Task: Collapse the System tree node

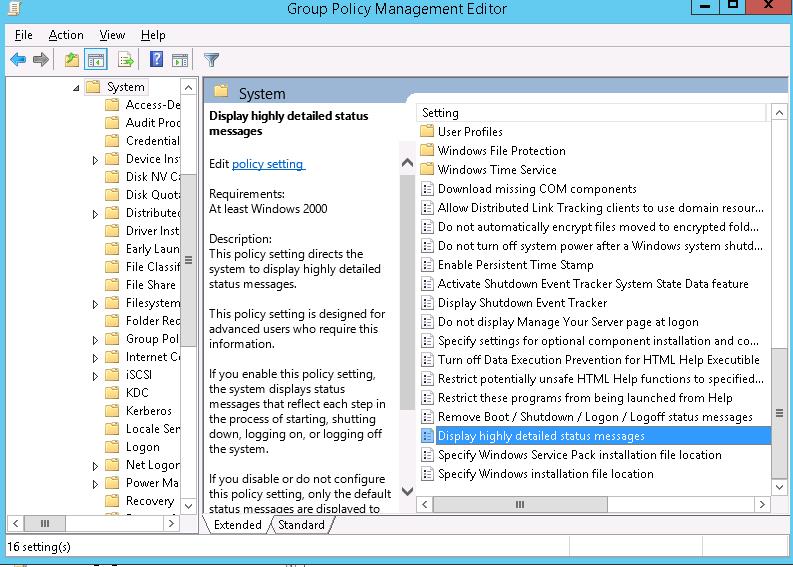Action: pos(77,88)
